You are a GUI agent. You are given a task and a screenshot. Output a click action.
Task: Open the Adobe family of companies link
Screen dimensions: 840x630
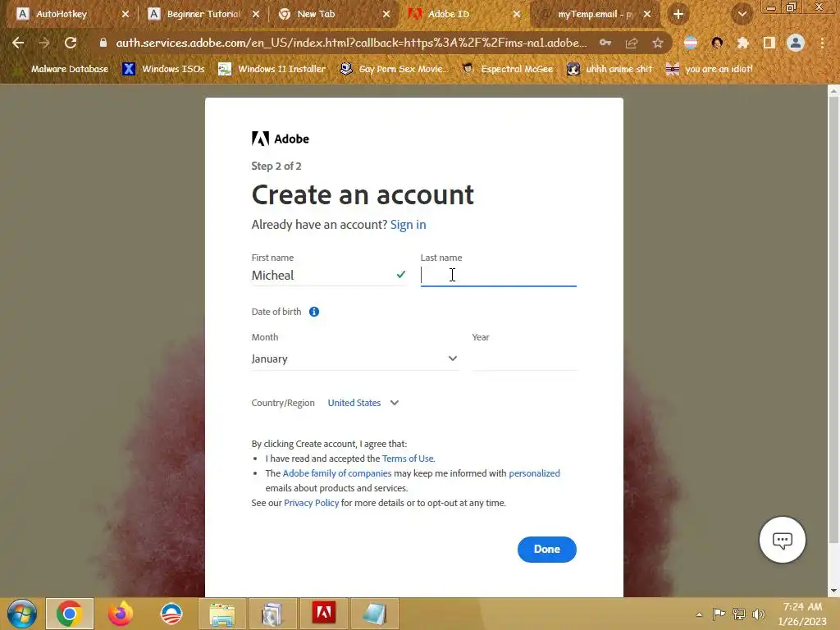coord(337,473)
